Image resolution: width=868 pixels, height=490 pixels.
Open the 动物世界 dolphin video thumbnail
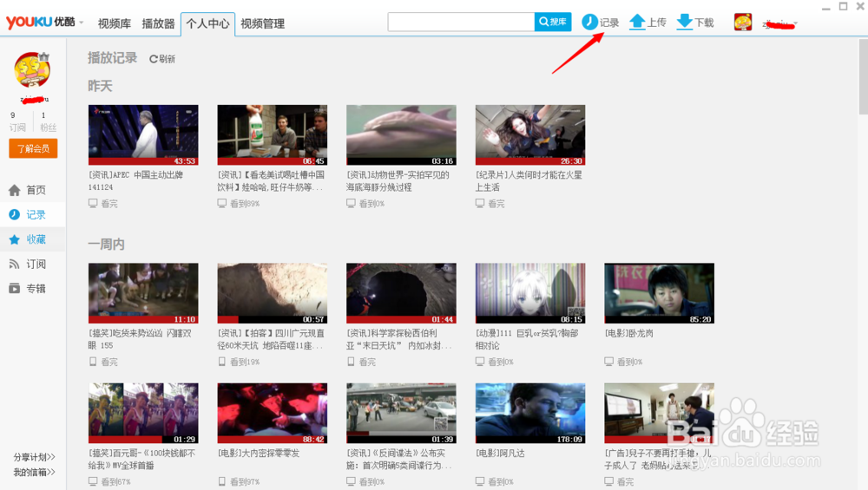401,135
